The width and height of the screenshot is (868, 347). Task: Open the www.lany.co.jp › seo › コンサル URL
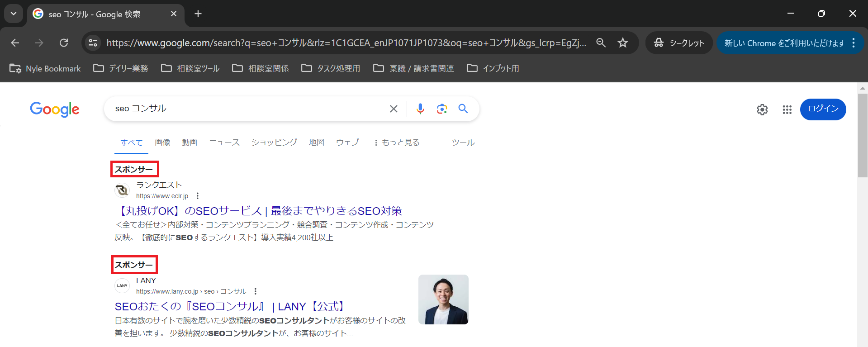[x=191, y=291]
